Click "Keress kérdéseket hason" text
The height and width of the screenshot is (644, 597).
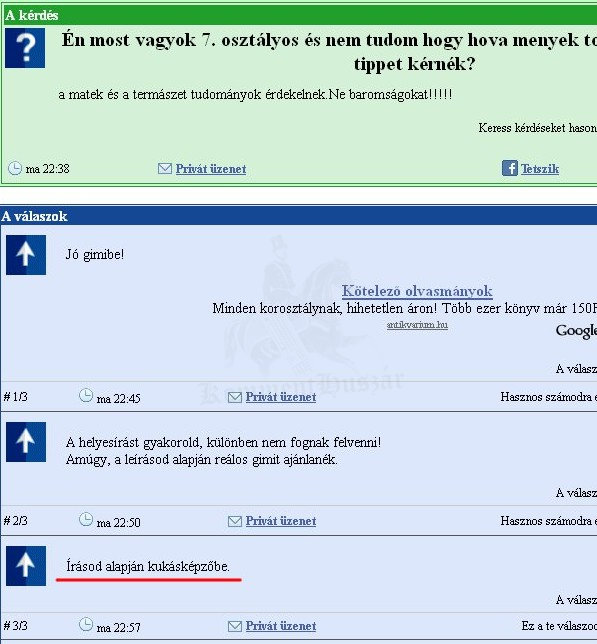click(537, 128)
